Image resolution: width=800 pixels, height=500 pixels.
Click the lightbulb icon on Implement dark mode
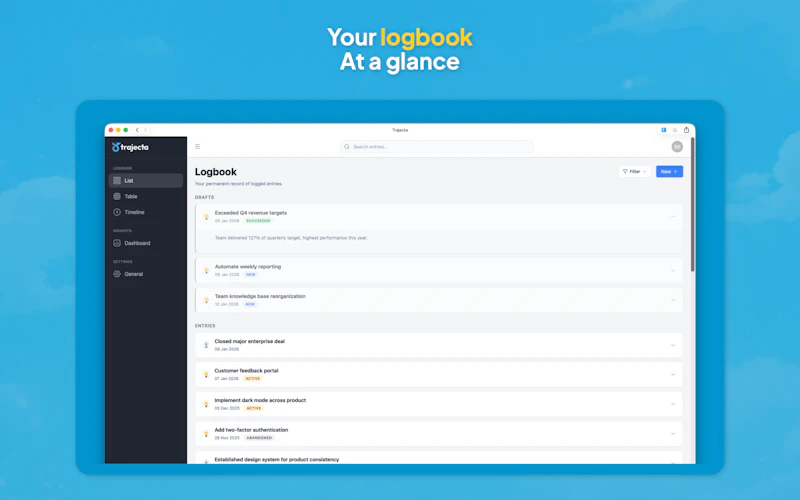[206, 404]
